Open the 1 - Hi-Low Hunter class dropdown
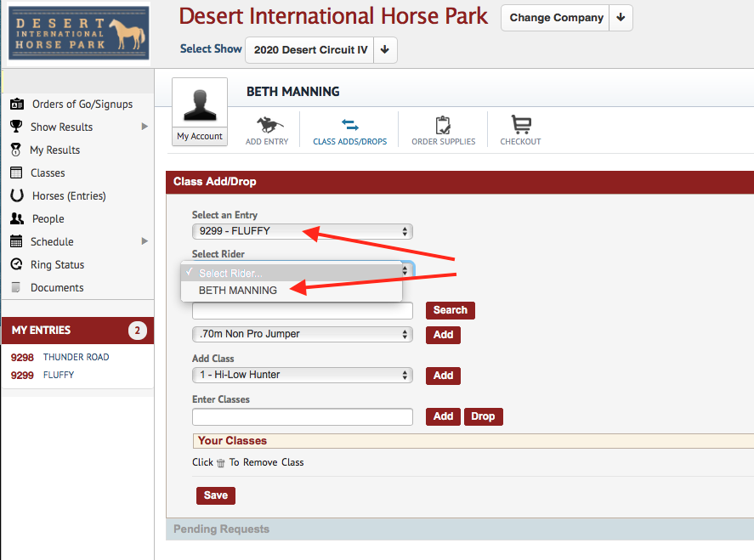This screenshot has width=754, height=560. [302, 375]
